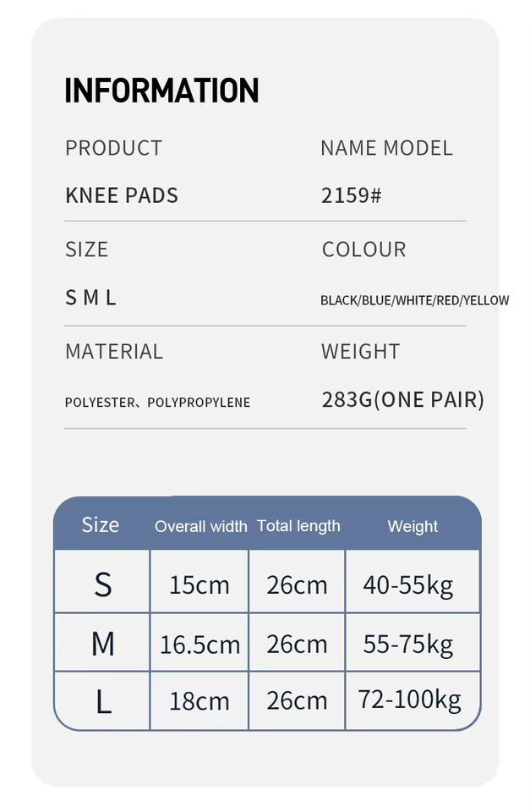Click the 18cm overall width cell
The width and height of the screenshot is (530, 812).
[x=199, y=701]
